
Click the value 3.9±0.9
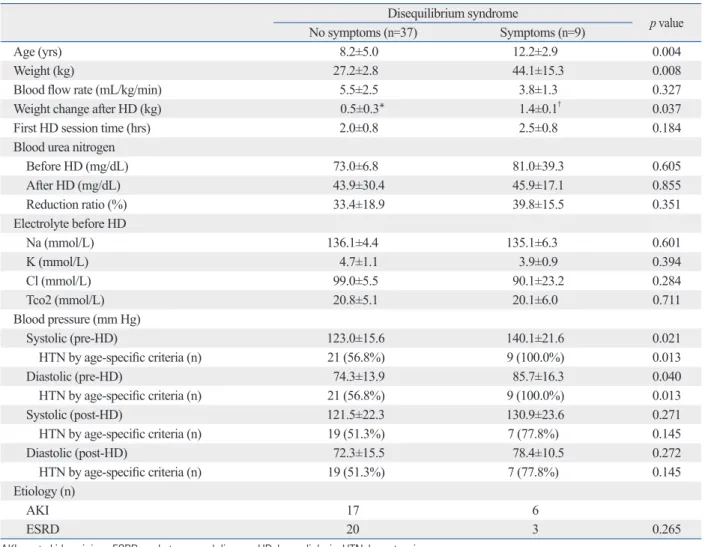coord(538,262)
